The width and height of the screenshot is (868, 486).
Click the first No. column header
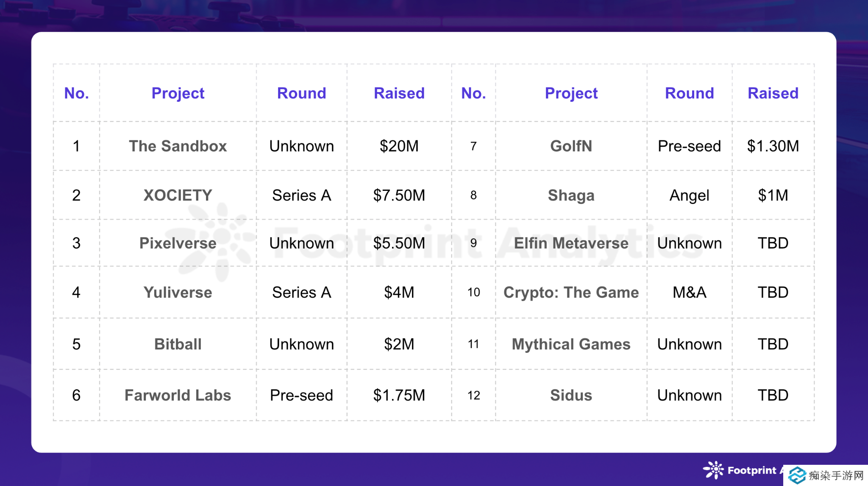point(76,93)
